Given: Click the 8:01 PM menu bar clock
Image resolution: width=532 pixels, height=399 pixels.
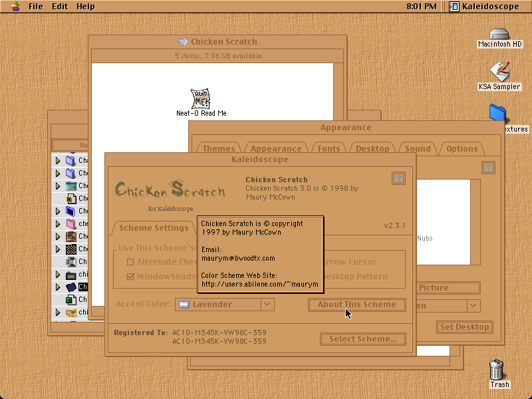Looking at the screenshot, I should tap(422, 7).
